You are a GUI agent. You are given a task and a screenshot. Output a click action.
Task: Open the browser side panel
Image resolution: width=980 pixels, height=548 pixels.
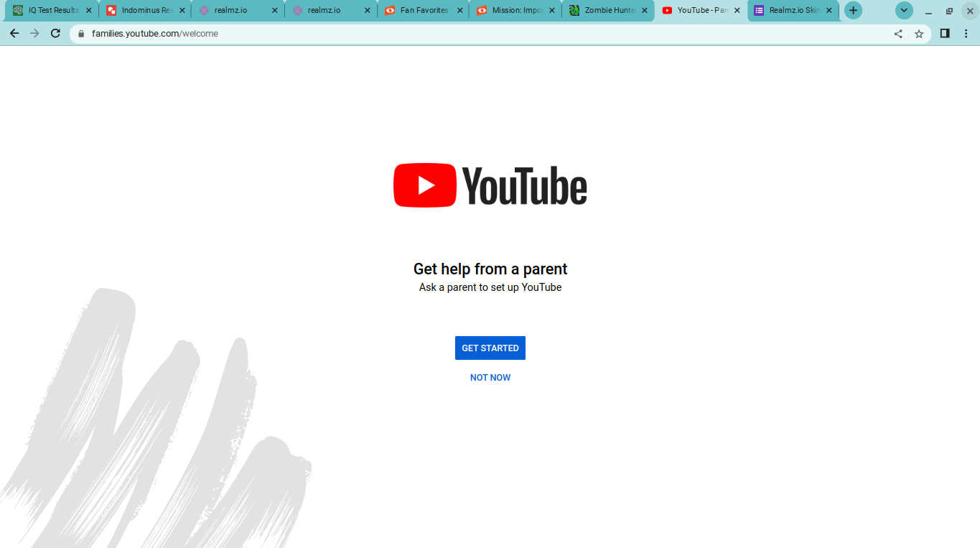pyautogui.click(x=945, y=34)
